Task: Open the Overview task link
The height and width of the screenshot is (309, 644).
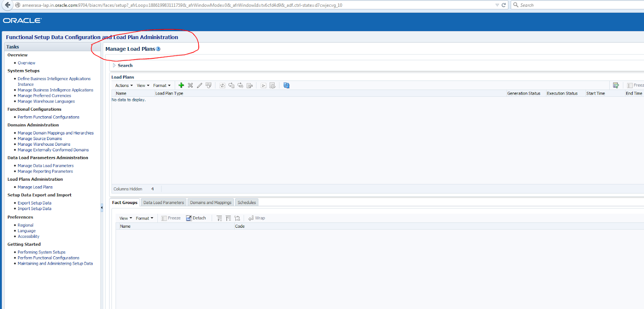Action: pyautogui.click(x=26, y=63)
